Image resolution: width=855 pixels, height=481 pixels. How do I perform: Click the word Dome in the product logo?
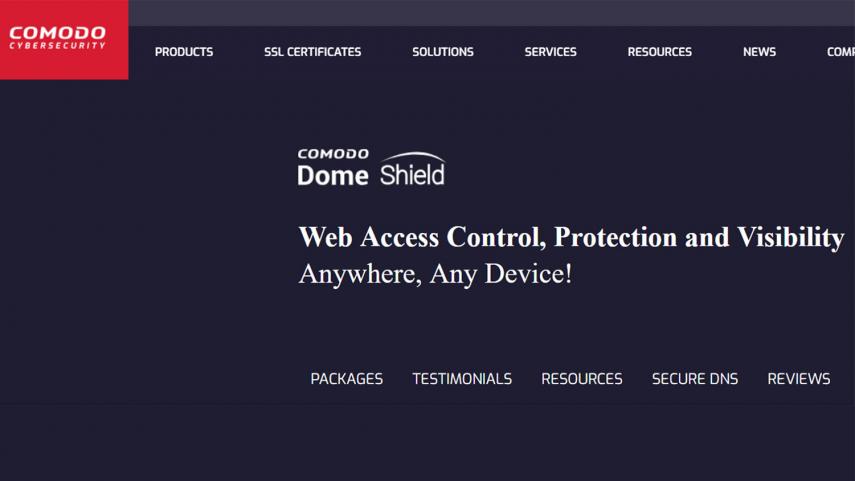point(333,176)
